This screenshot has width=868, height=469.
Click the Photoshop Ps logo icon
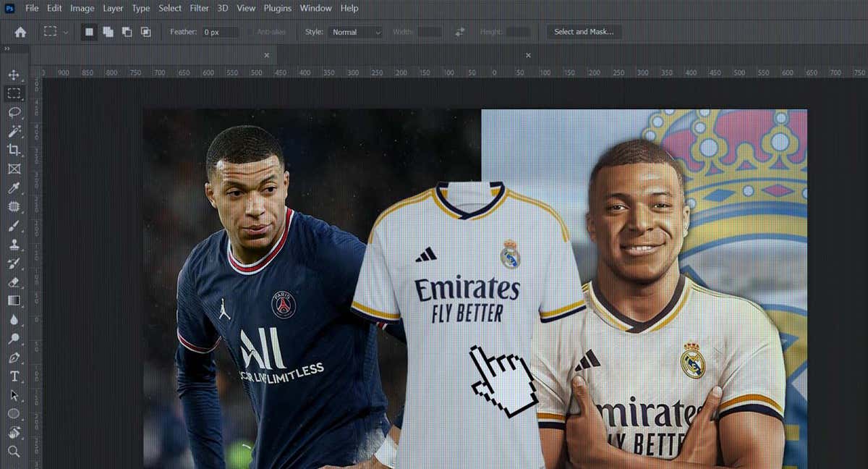[9, 8]
